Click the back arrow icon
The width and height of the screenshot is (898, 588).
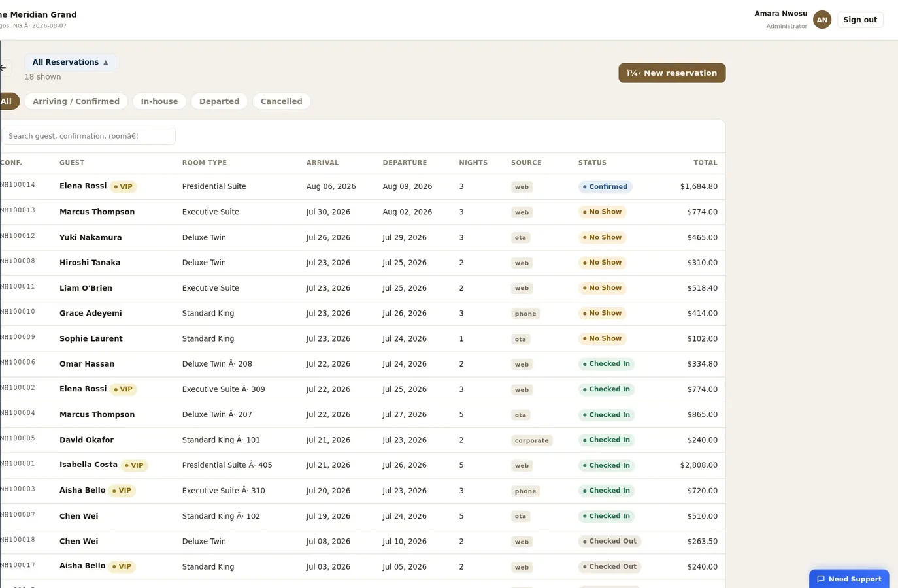[x=3, y=68]
